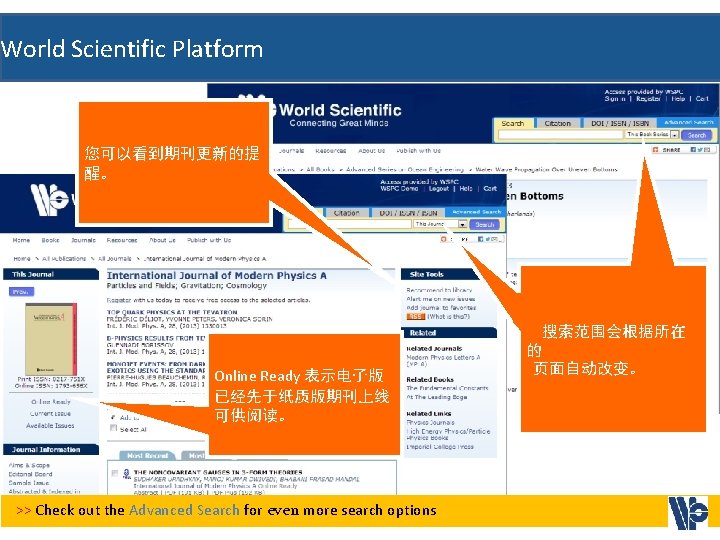The image size is (720, 540).
Task: Click journal cover thumbnail image
Action: (51, 339)
